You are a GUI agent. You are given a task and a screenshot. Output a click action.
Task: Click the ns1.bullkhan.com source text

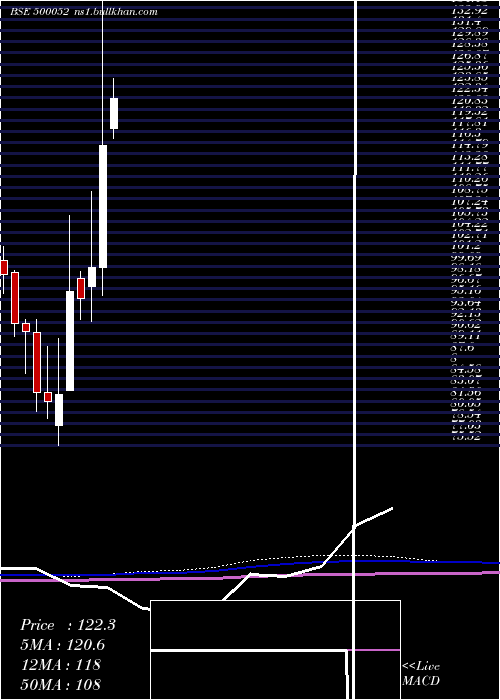tap(114, 12)
